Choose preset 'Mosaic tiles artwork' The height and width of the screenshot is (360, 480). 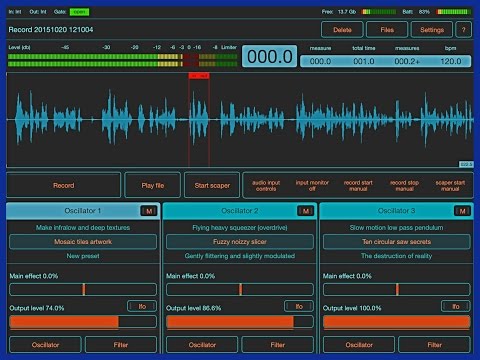(83, 242)
